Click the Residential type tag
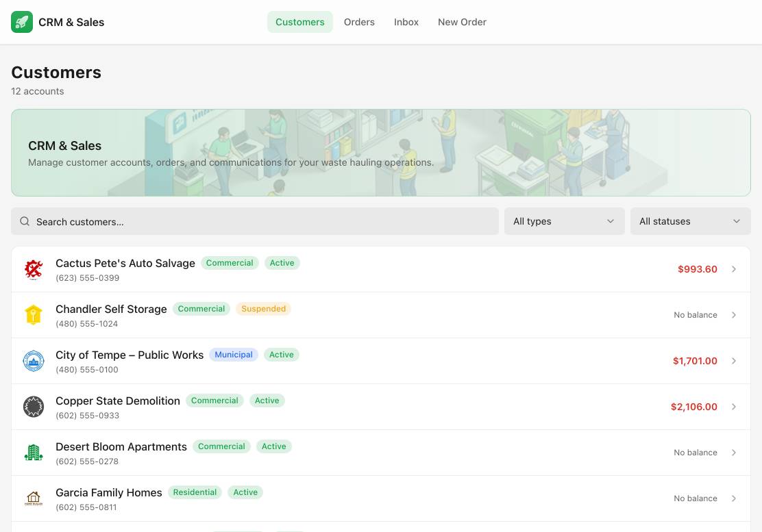762x532 pixels. point(195,492)
